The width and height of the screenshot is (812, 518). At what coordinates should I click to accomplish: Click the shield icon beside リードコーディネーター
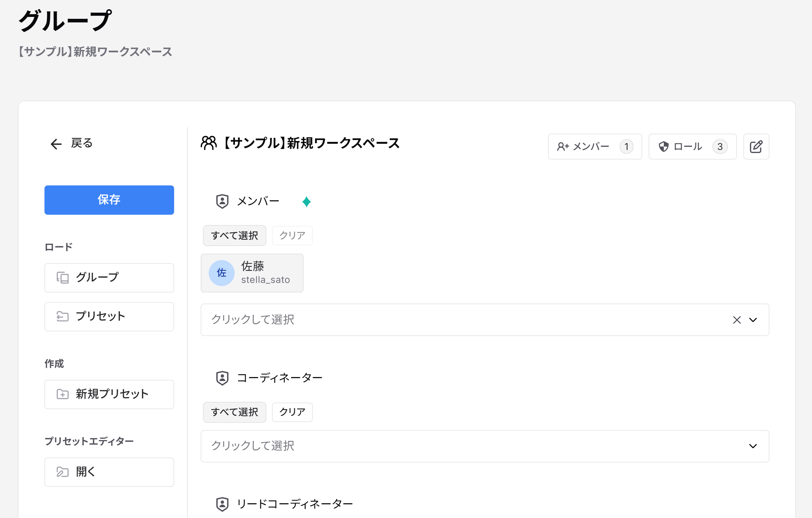(222, 504)
